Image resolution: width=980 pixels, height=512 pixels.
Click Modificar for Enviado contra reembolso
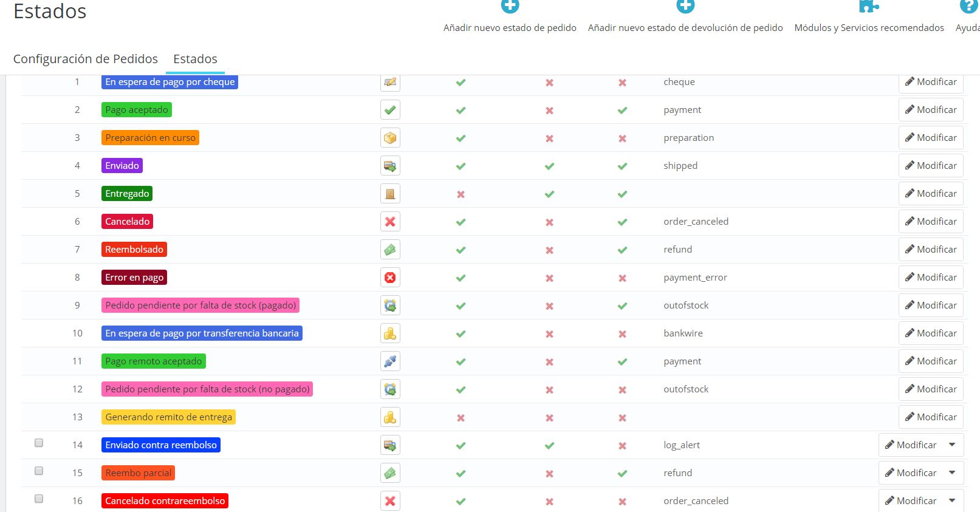[911, 445]
